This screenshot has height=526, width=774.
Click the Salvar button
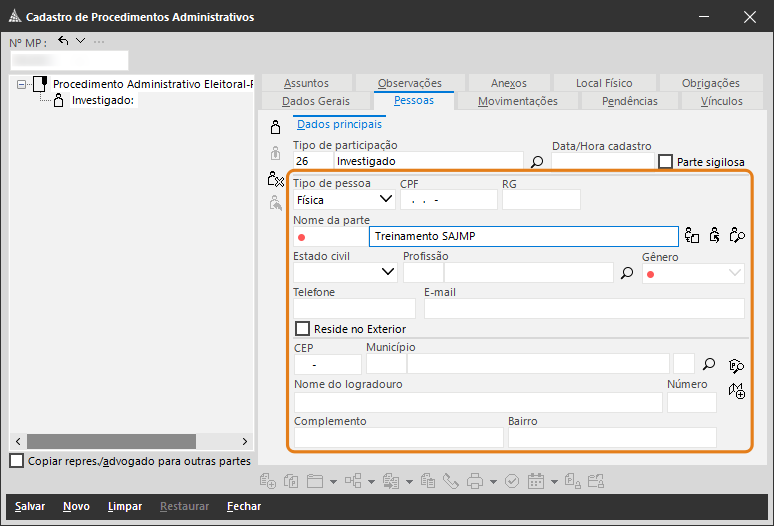click(30, 506)
